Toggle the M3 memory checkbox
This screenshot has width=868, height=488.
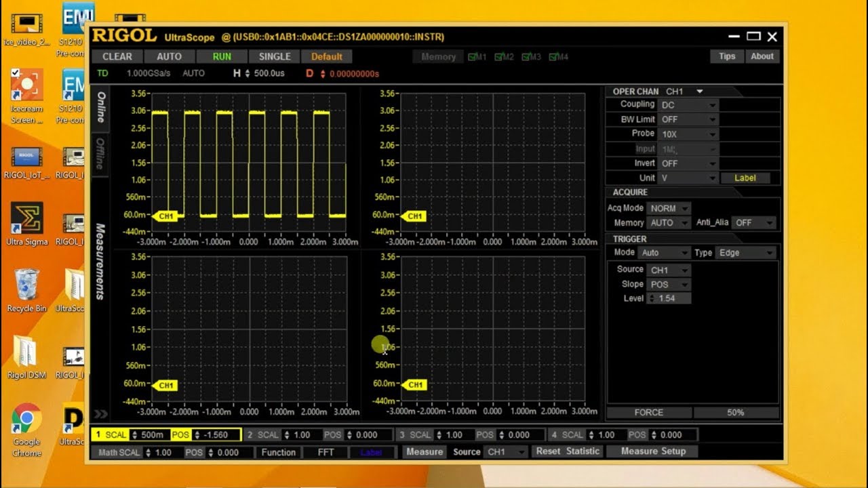pyautogui.click(x=526, y=57)
